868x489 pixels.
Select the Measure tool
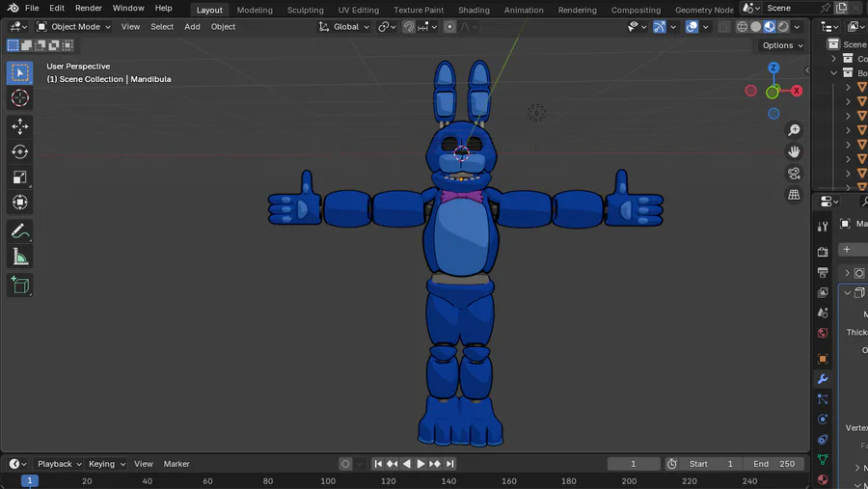(x=20, y=257)
